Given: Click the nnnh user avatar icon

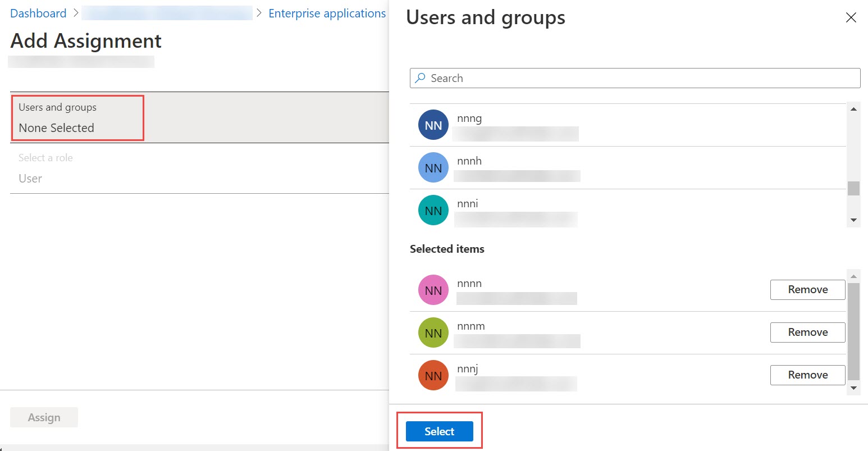Looking at the screenshot, I should pyautogui.click(x=433, y=168).
